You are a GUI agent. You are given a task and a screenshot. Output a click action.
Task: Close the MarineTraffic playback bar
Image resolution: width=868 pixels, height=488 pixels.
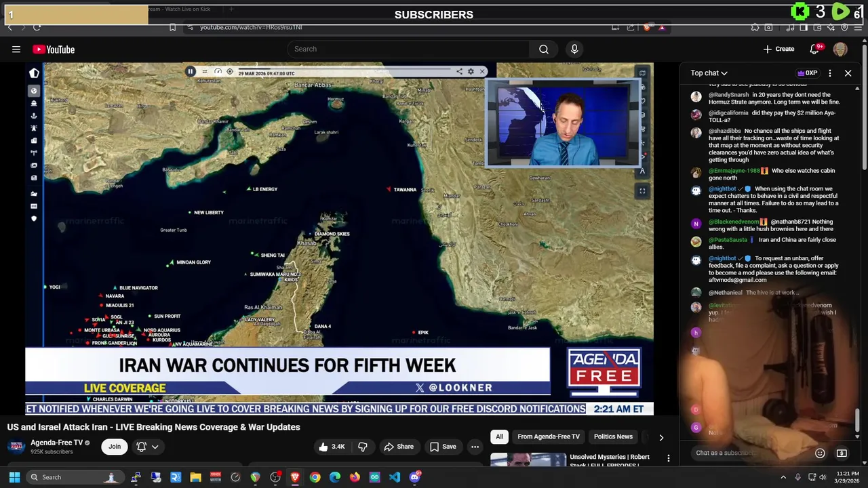(x=482, y=71)
